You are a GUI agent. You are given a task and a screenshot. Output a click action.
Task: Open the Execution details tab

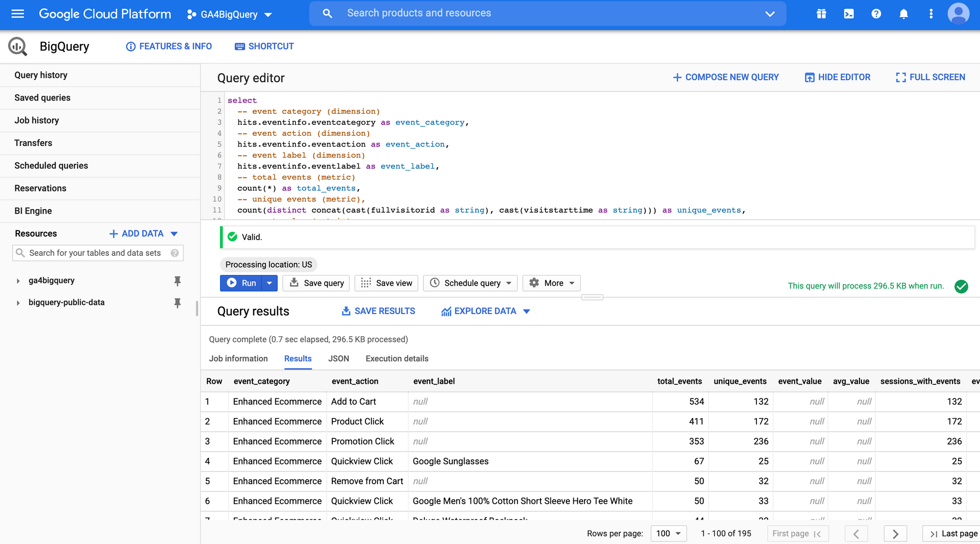point(397,359)
